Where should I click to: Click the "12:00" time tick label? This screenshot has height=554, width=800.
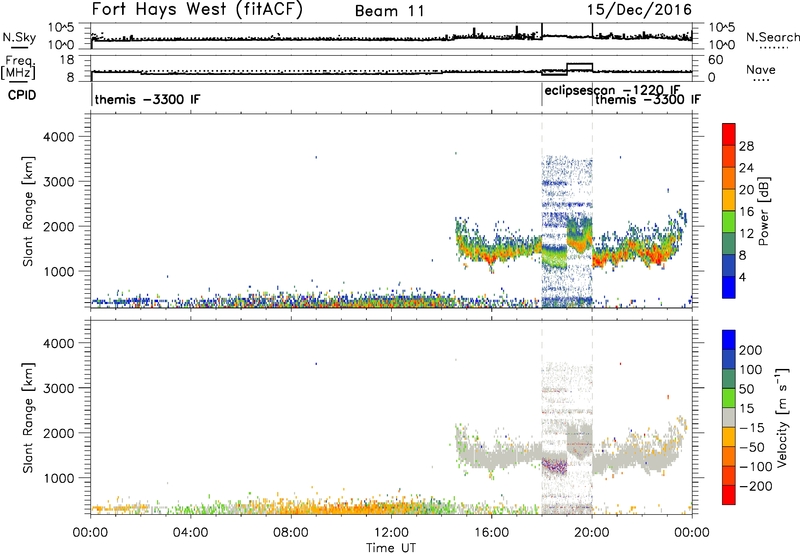click(x=391, y=533)
